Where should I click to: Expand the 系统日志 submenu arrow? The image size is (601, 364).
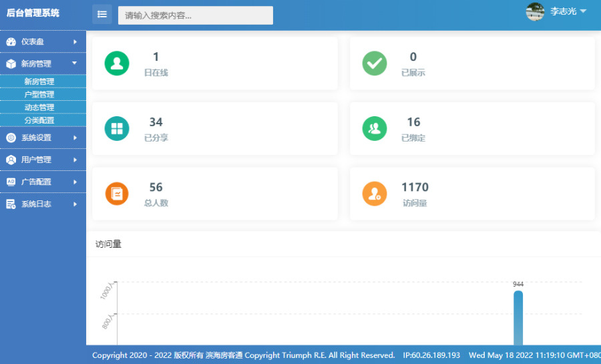(x=75, y=204)
